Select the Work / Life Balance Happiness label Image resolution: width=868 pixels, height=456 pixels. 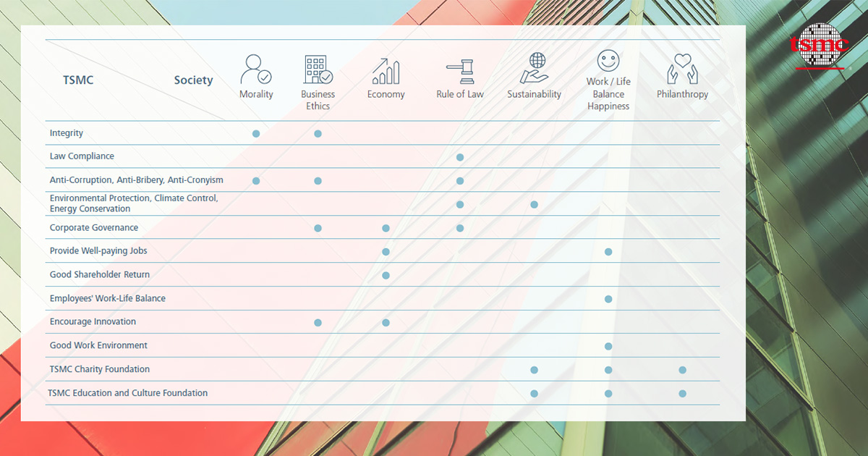[608, 93]
